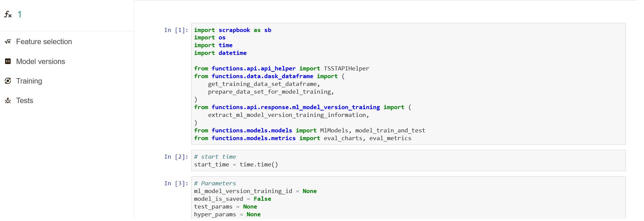Click 'extract_ml_model_version_training_information,' text
The image size is (644, 221).
point(288,115)
